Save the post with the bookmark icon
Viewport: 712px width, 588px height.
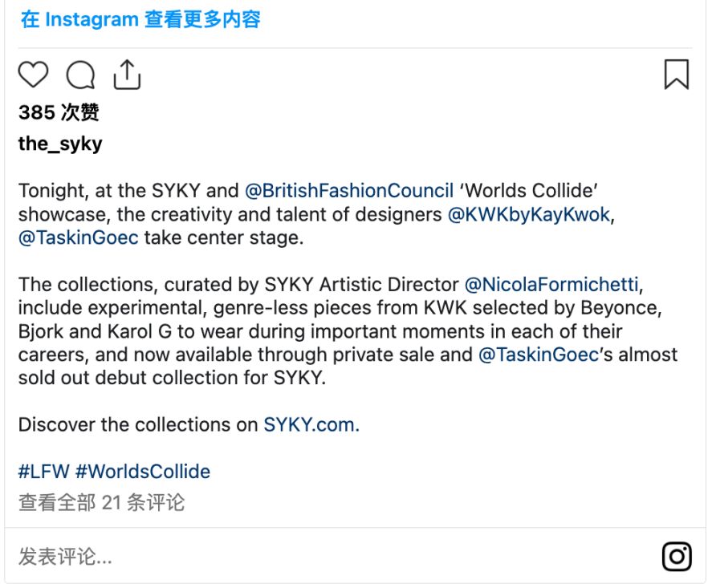tap(677, 74)
